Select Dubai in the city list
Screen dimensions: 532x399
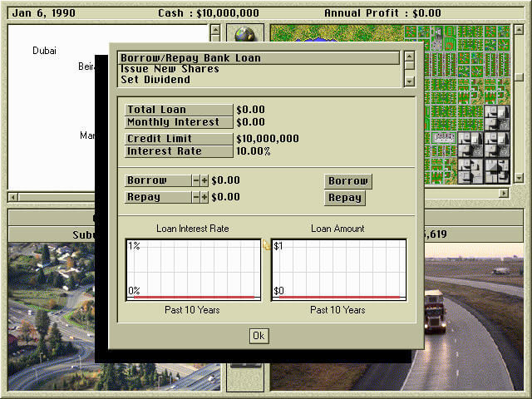click(45, 51)
